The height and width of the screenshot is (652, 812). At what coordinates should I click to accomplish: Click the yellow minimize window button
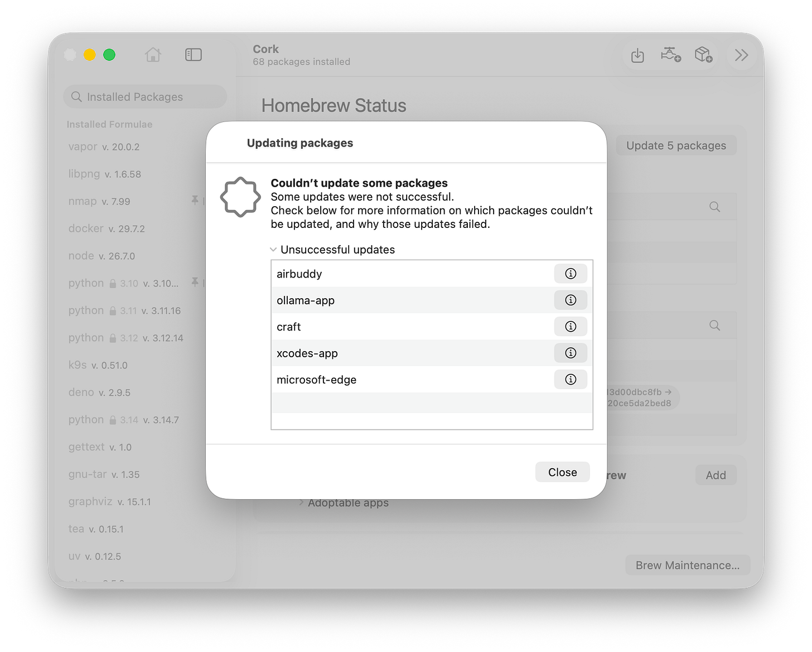pos(90,55)
